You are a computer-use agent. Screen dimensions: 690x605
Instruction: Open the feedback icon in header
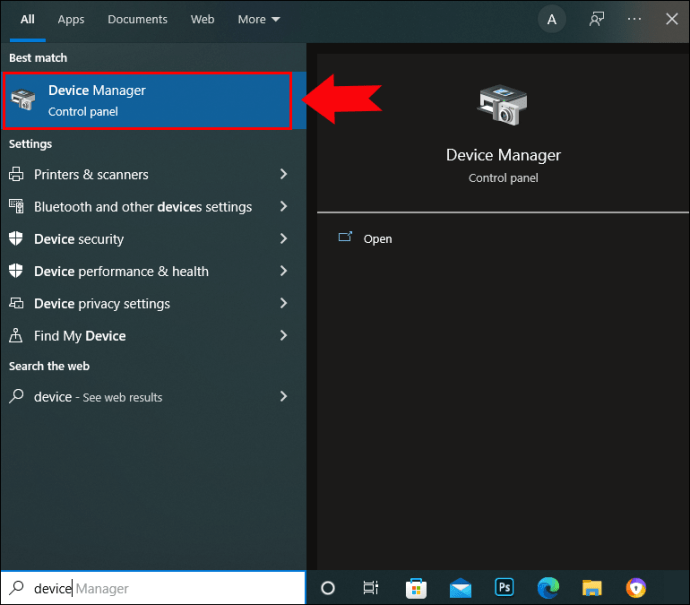pos(596,19)
